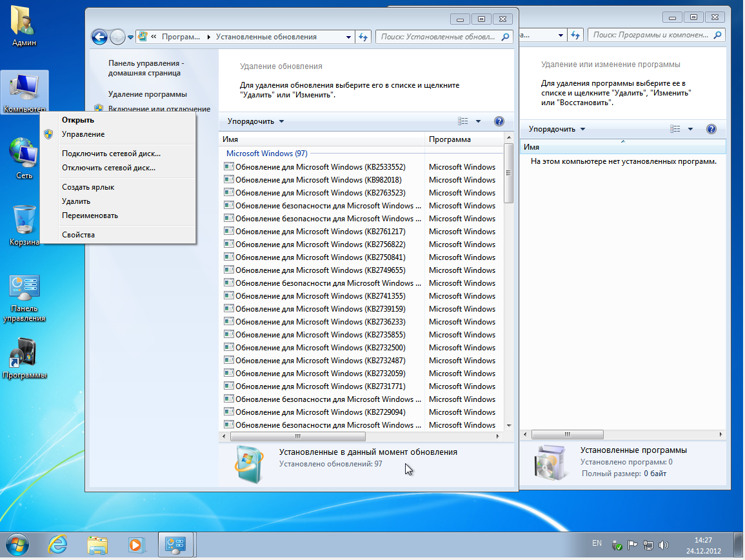Expand the Упорядочить dropdown in updates window
The height and width of the screenshot is (560, 745).
255,121
